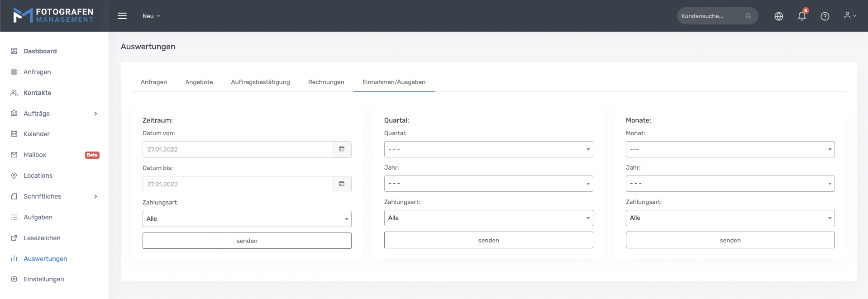Viewport: 868px width, 299px height.
Task: Expand Aufträge submenu in sidebar
Action: [x=95, y=114]
